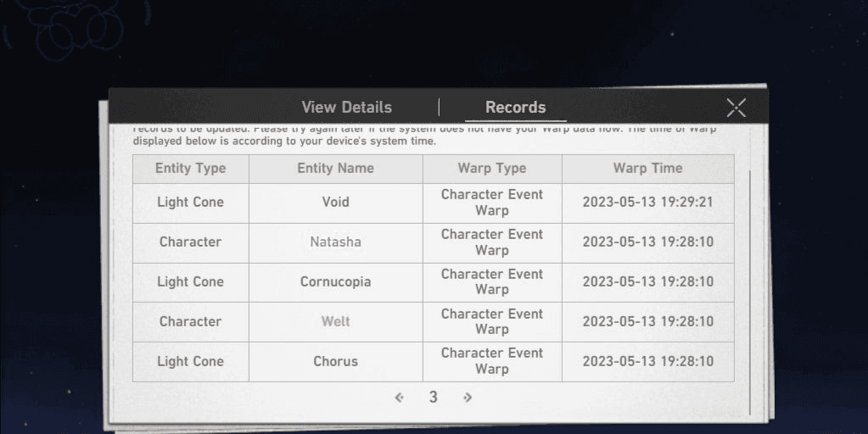Click Character type in Natasha row

tap(190, 242)
